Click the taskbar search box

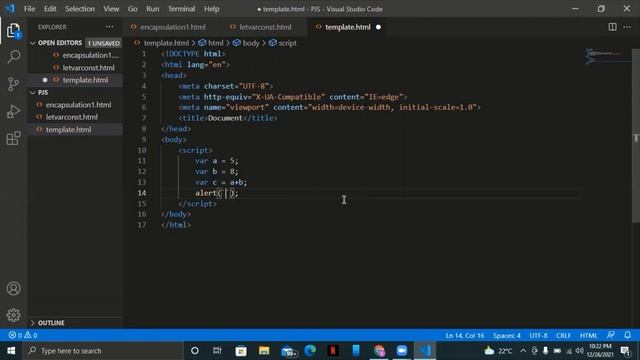[104, 351]
